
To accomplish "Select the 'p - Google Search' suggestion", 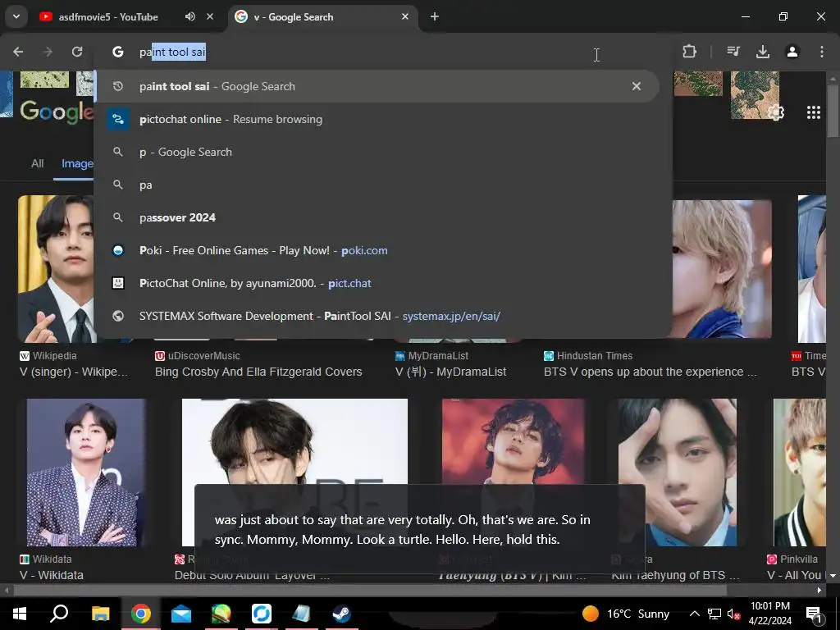I will (377, 152).
